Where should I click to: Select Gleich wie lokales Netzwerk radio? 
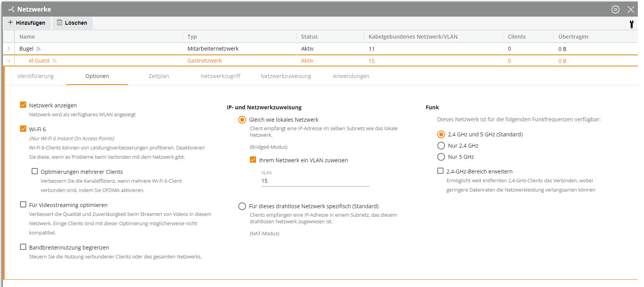[242, 120]
